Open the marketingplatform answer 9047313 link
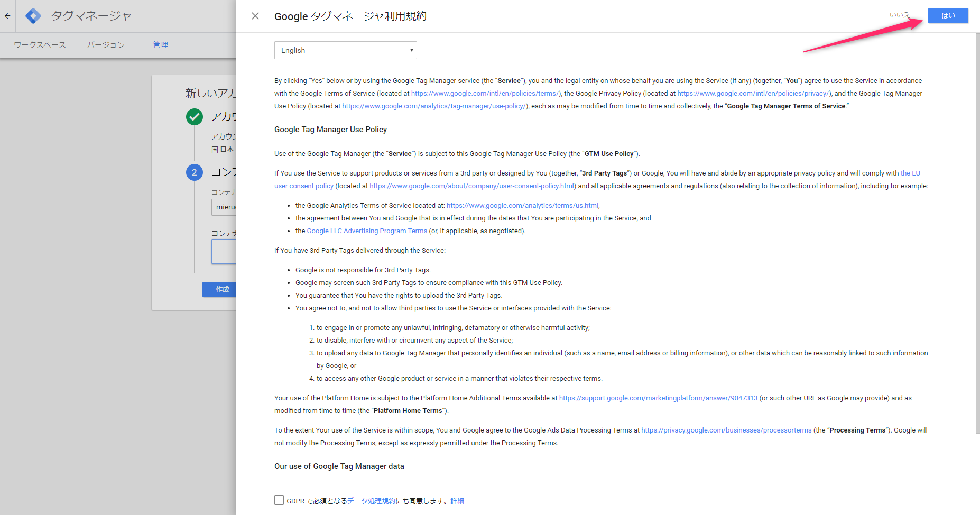Screen dimensions: 980x515 pos(658,398)
